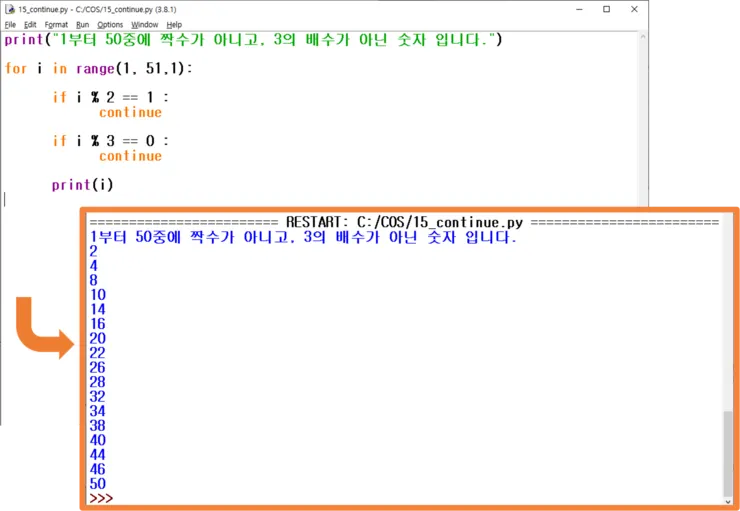Click the shell scrollbar down arrow
Image resolution: width=740 pixels, height=511 pixels.
coord(729,501)
